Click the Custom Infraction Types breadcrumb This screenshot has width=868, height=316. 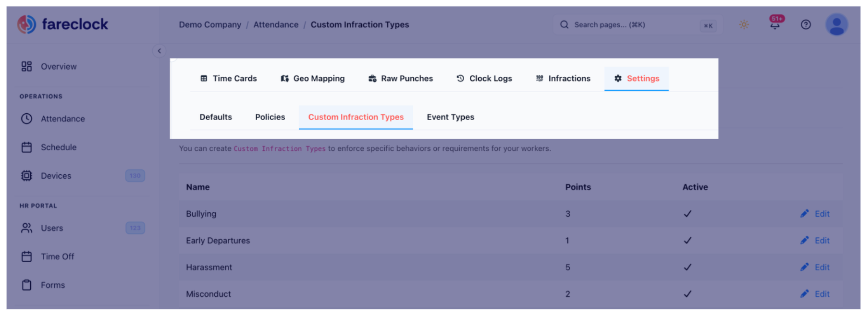point(360,24)
